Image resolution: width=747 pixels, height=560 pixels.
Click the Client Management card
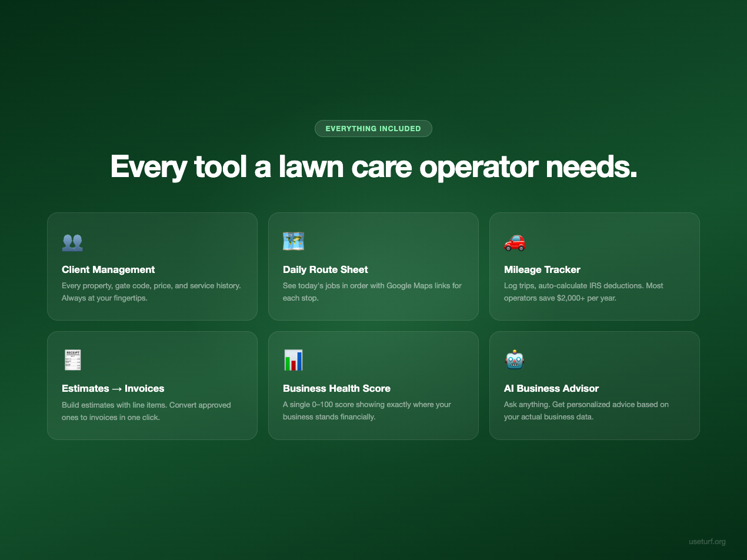click(x=152, y=266)
